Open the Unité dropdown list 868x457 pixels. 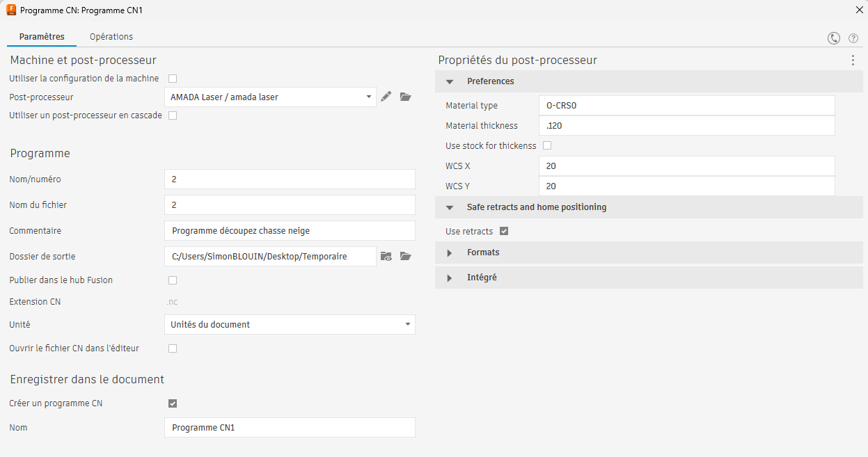[290, 325]
